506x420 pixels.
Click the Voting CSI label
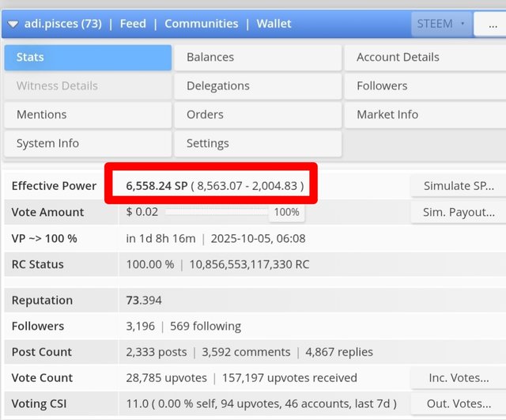(x=39, y=404)
